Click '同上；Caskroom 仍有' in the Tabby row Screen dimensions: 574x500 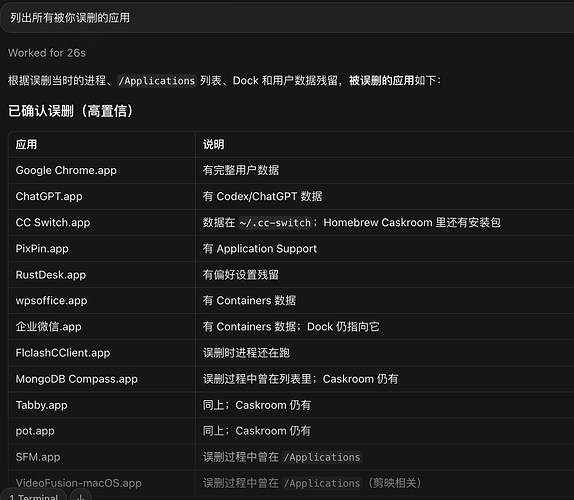pyautogui.click(x=257, y=405)
